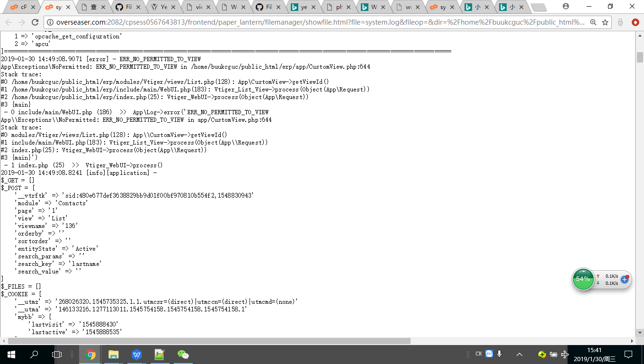The image size is (644, 364).
Task: Switch input language via the CH indicator
Action: pos(479,354)
